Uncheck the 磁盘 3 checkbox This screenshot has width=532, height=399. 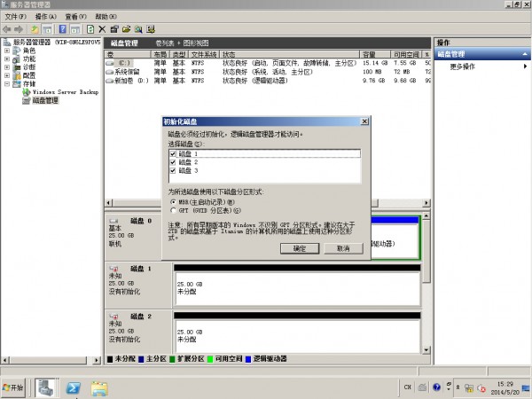[173, 170]
